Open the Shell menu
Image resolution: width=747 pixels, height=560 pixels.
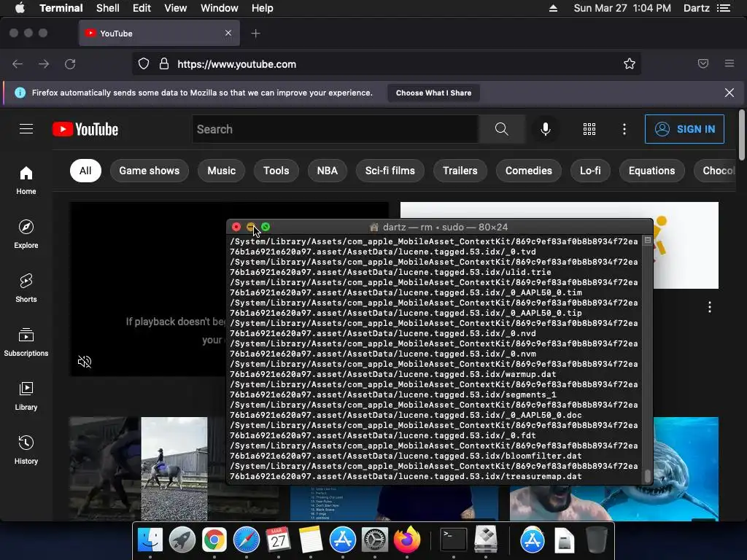108,8
